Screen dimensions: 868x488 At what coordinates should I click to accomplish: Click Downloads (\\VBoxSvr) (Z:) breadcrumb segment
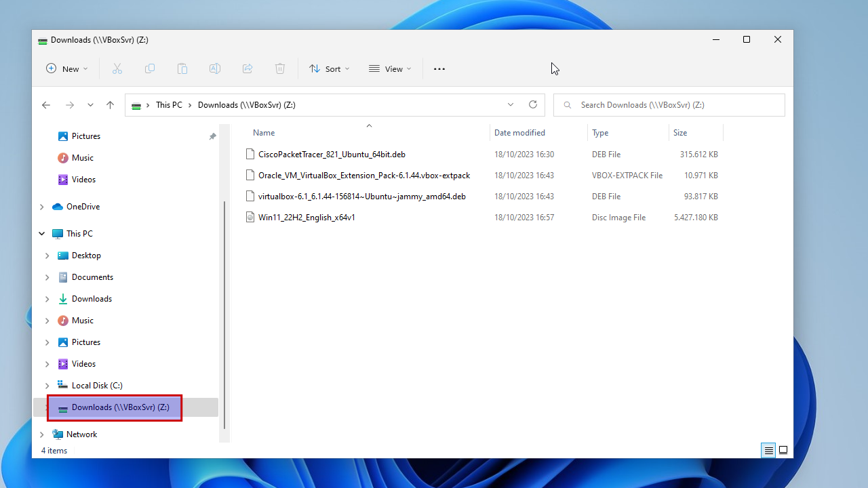[247, 105]
